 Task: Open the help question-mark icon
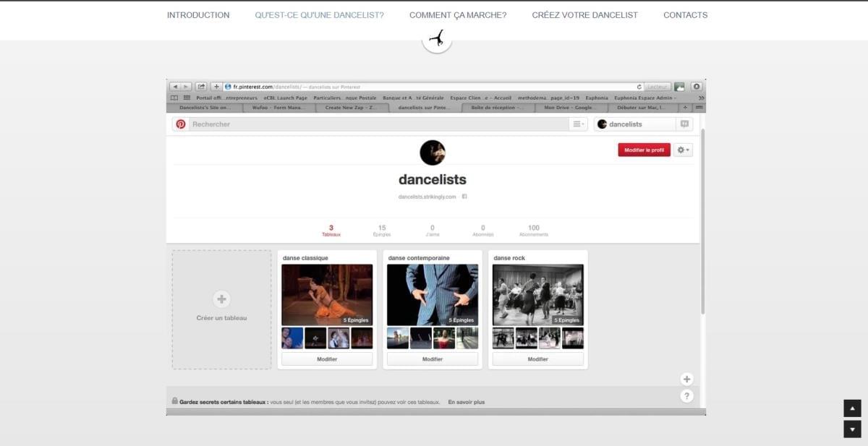686,395
